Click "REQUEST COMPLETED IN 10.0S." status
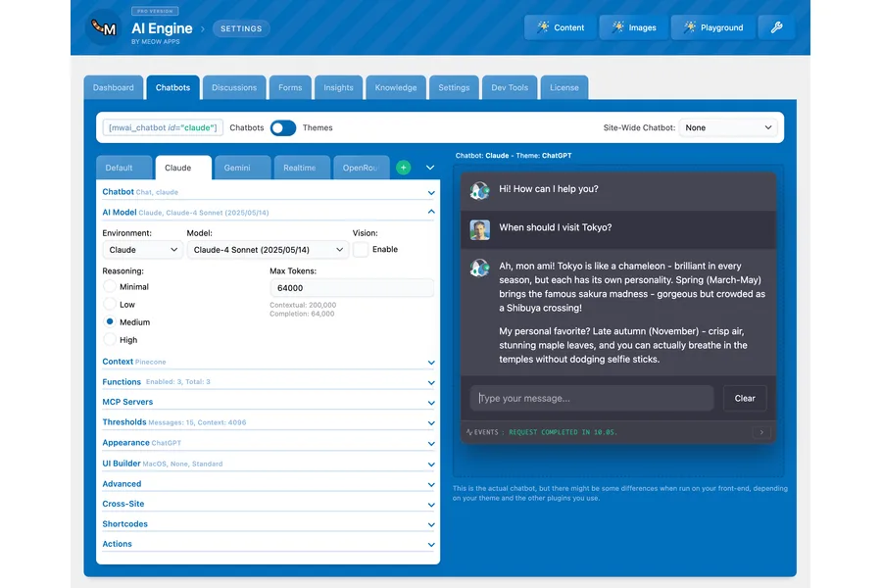This screenshot has width=882, height=588. (x=563, y=432)
